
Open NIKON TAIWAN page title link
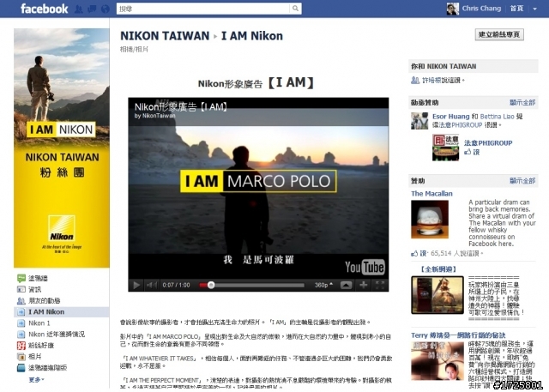coord(165,36)
